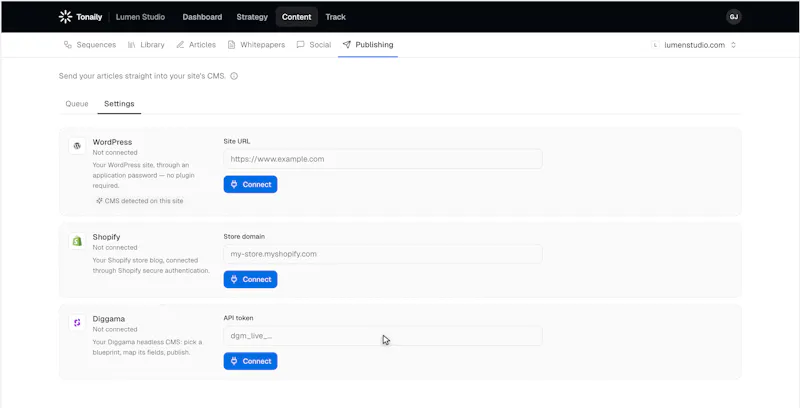Click the 'WordPress' heading text

pyautogui.click(x=112, y=142)
